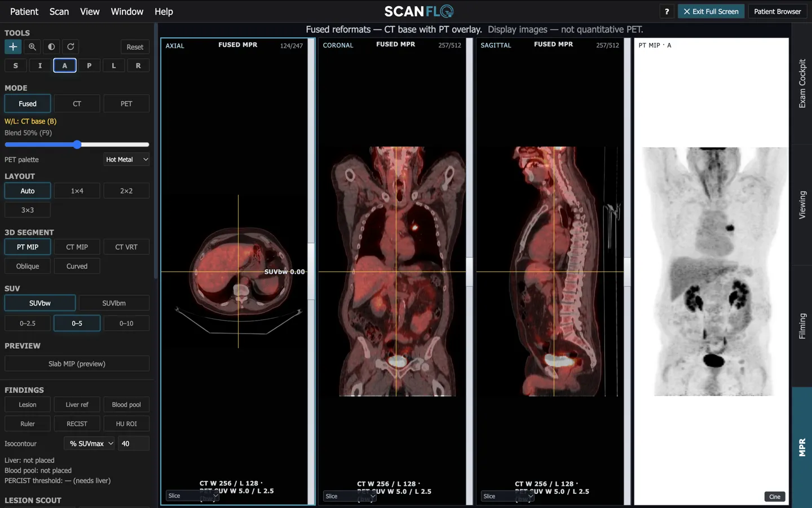812x508 pixels.
Task: Open the Slice dropdown in coronal viewport
Action: pos(350,496)
